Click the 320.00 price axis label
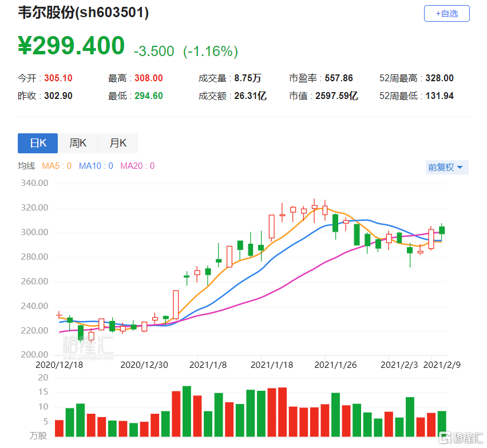Screen dimensions: 487x448 click(x=34, y=208)
